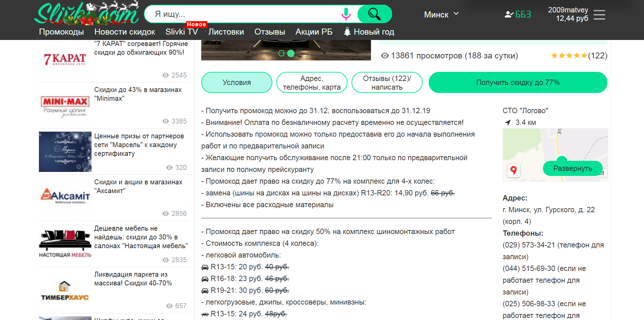This screenshot has height=320, width=644.
Task: Expand the map with Развернуть button
Action: coord(572,169)
